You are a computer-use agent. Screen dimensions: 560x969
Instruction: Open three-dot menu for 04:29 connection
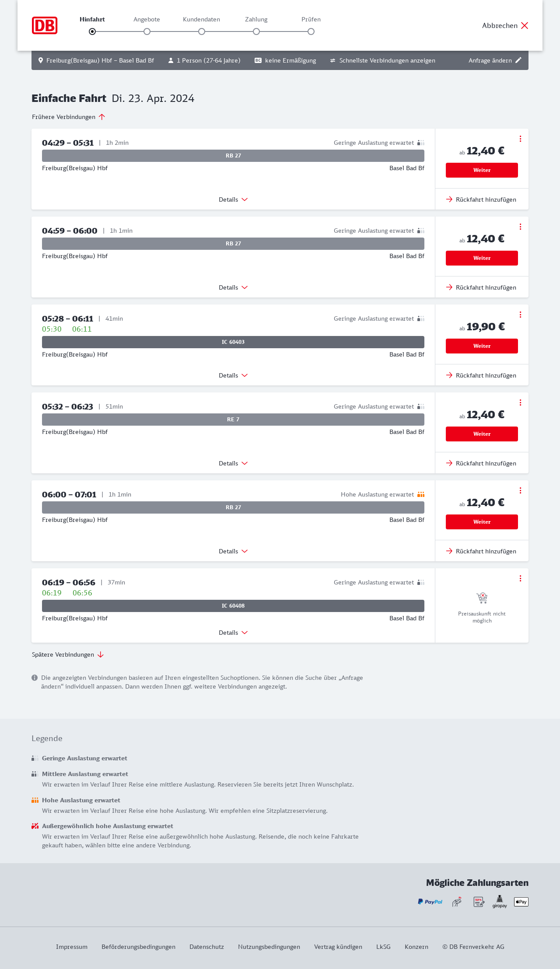pyautogui.click(x=520, y=139)
